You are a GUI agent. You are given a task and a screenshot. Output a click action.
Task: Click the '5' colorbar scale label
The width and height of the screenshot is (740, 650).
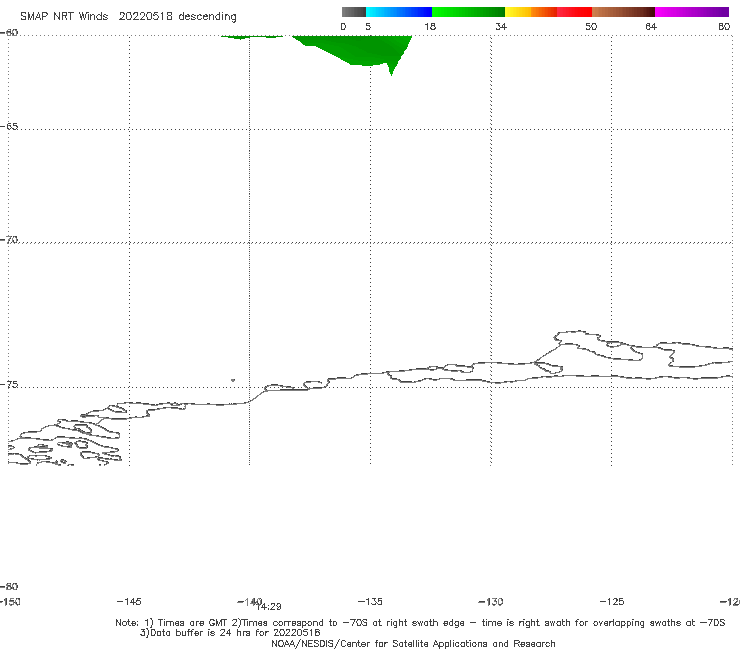click(368, 26)
